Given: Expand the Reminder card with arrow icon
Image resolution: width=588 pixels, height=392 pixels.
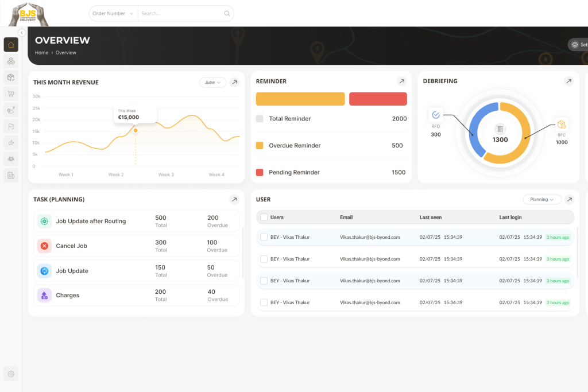Looking at the screenshot, I should coord(402,81).
